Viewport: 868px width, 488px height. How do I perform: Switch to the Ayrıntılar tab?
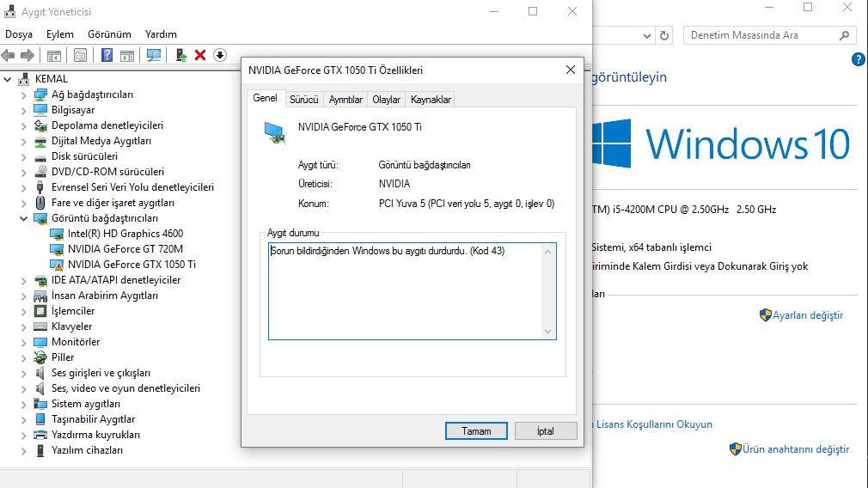click(345, 100)
